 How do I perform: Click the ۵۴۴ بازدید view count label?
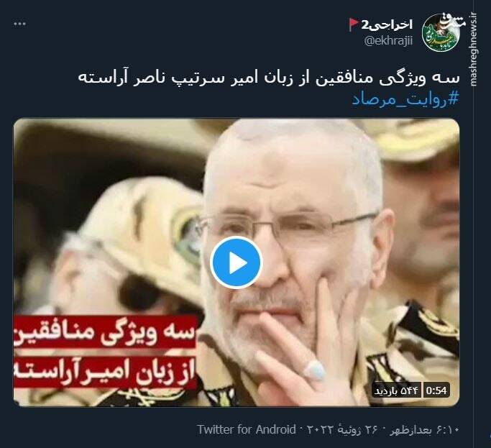[396, 390]
